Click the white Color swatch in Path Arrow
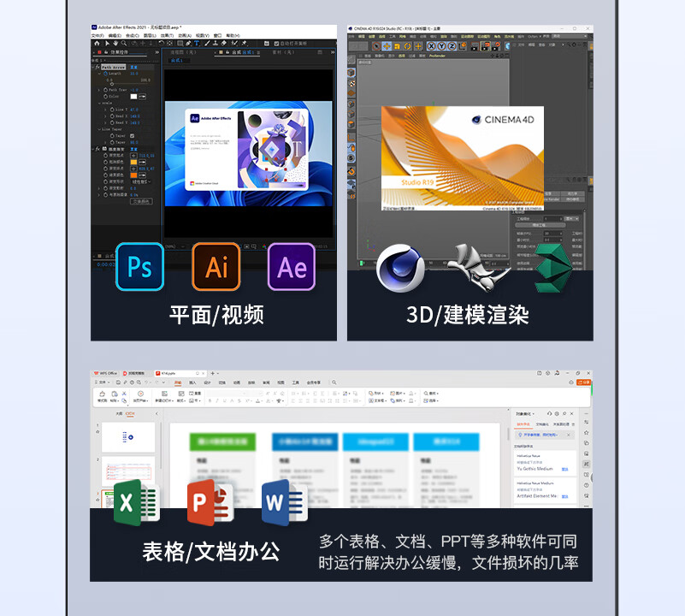 [x=133, y=96]
